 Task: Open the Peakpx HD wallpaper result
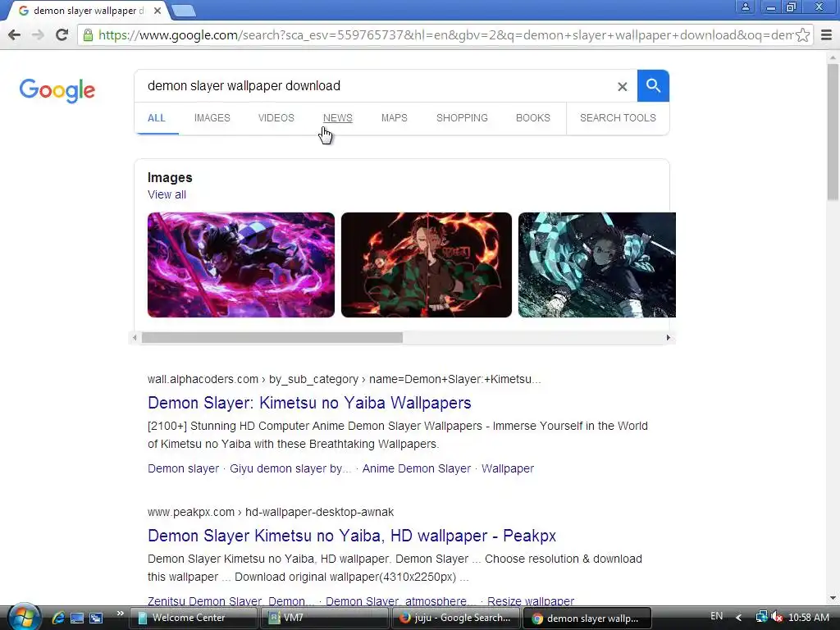[351, 536]
